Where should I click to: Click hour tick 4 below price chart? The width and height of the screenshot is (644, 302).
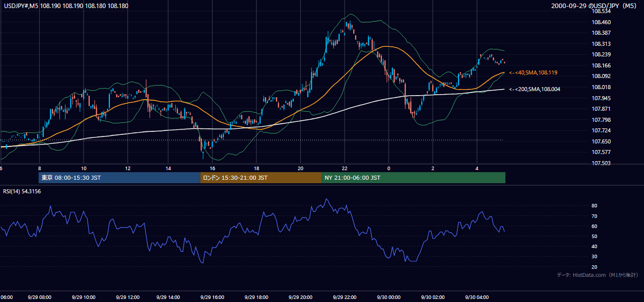[477, 169]
